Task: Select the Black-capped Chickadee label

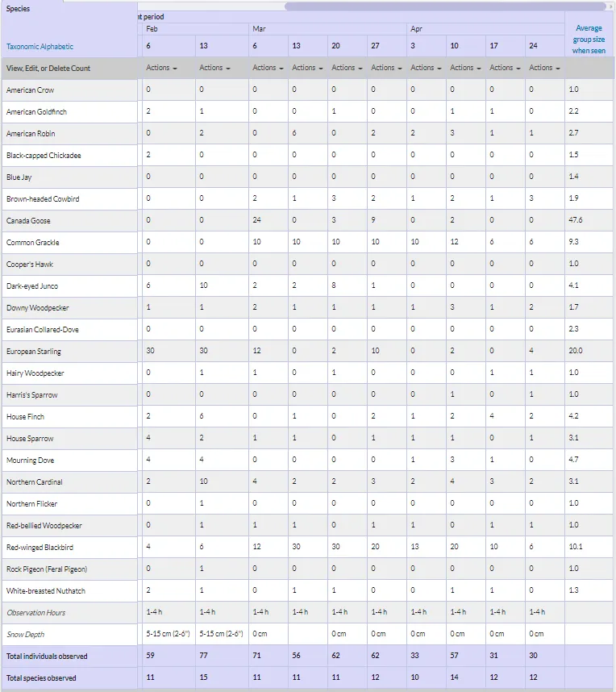Action: 44,156
